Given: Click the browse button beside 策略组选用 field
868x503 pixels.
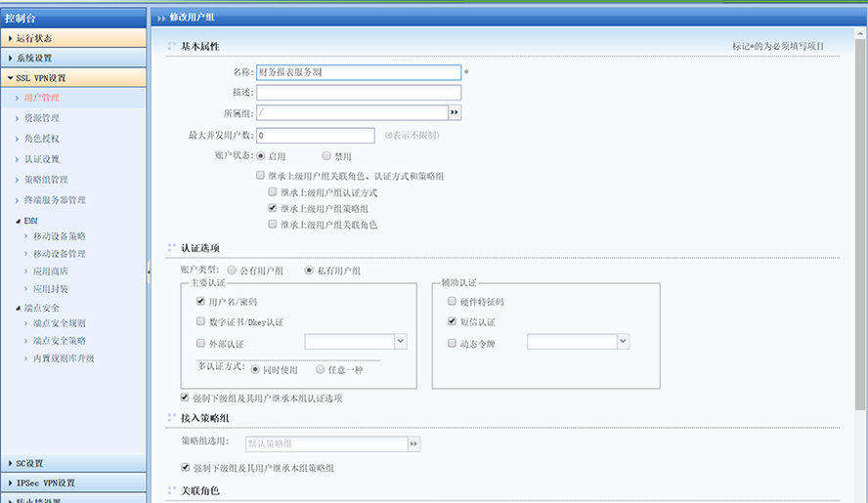Looking at the screenshot, I should (413, 444).
